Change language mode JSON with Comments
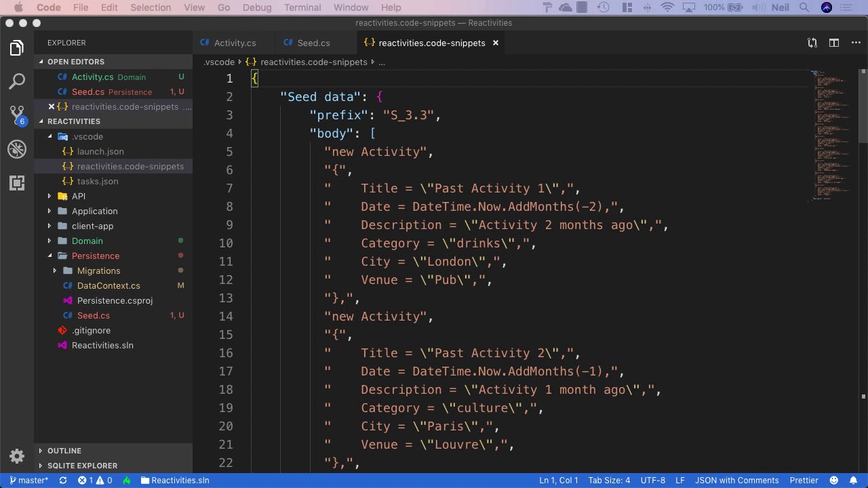This screenshot has width=868, height=488. pos(736,480)
